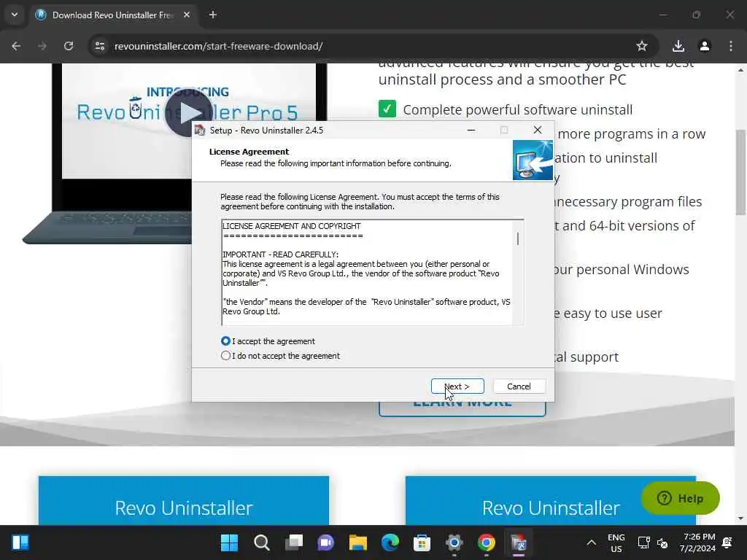Open Chrome downloads icon
Screen dimensions: 747x560
coord(678,46)
